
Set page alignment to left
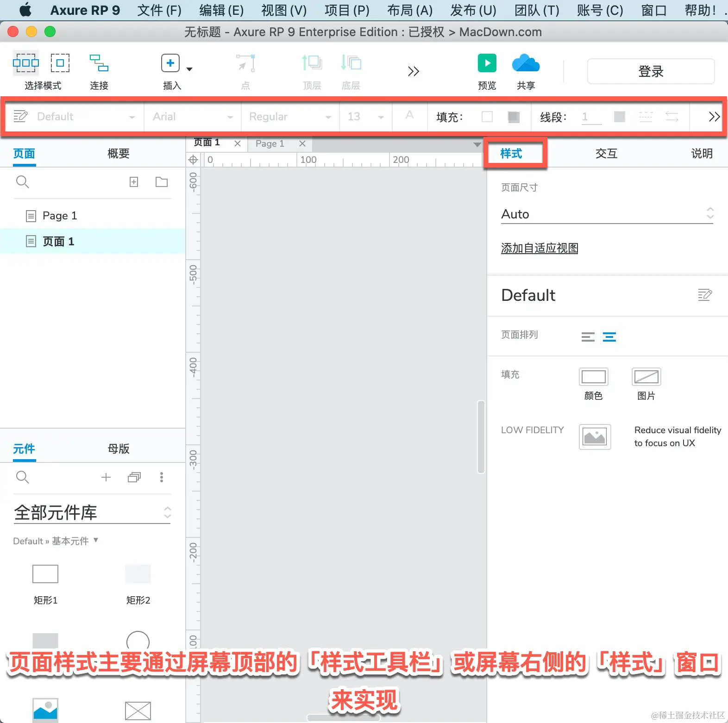pyautogui.click(x=588, y=337)
